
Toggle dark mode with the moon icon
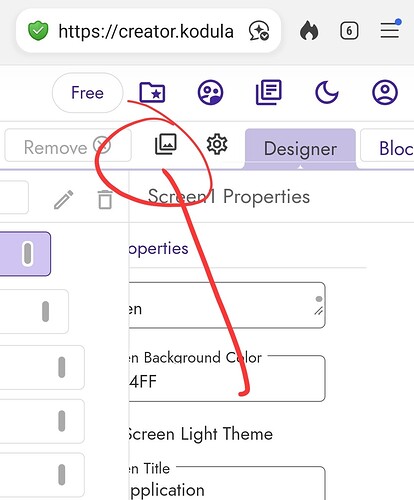[x=327, y=92]
